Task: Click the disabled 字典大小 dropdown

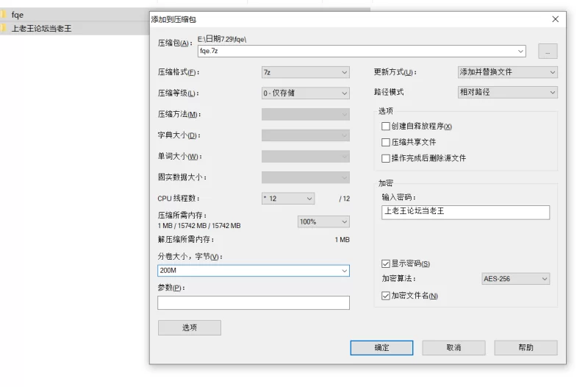Action: tap(306, 135)
